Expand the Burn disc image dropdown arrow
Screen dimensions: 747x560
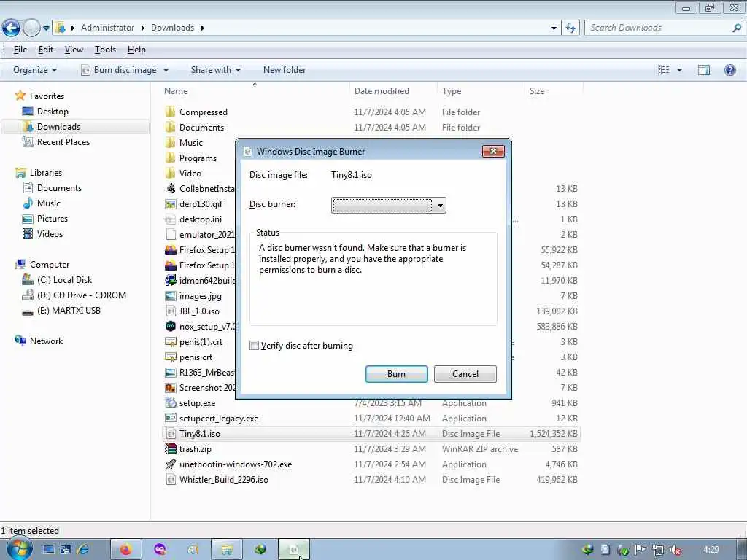point(166,70)
